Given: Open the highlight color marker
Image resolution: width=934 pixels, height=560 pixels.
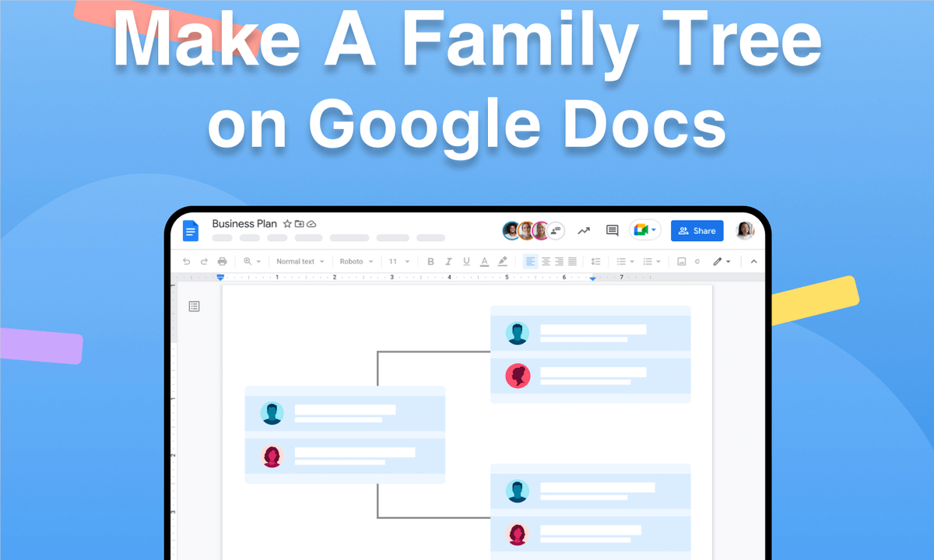Looking at the screenshot, I should (503, 261).
